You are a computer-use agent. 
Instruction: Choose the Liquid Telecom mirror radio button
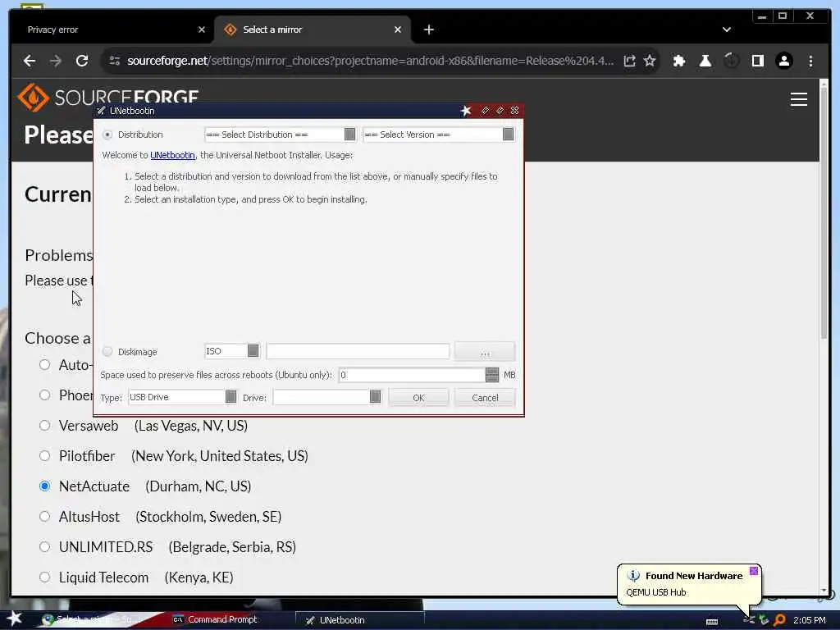(45, 577)
